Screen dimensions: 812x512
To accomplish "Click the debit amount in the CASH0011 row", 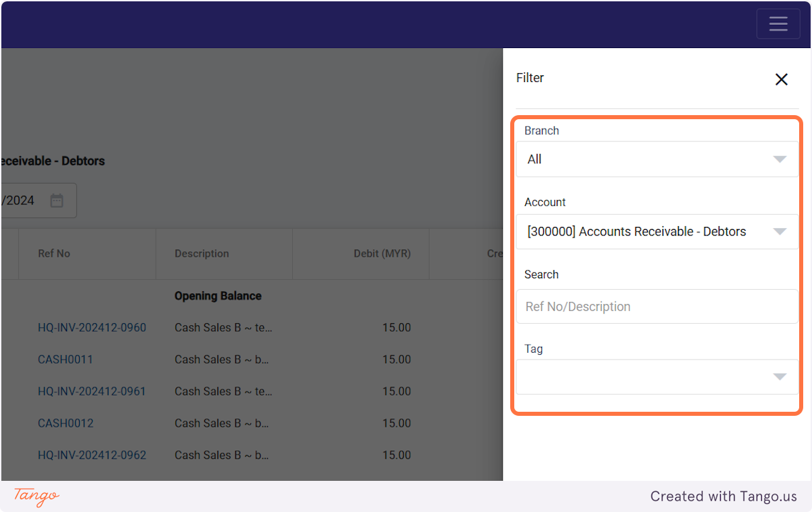I will point(397,360).
